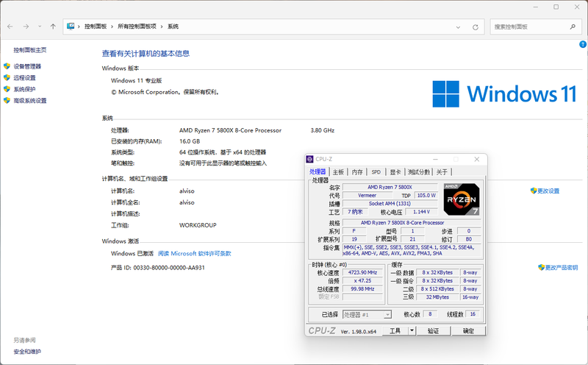The image size is (588, 365).
Task: Click 更改产品密钥 link
Action: pyautogui.click(x=562, y=268)
